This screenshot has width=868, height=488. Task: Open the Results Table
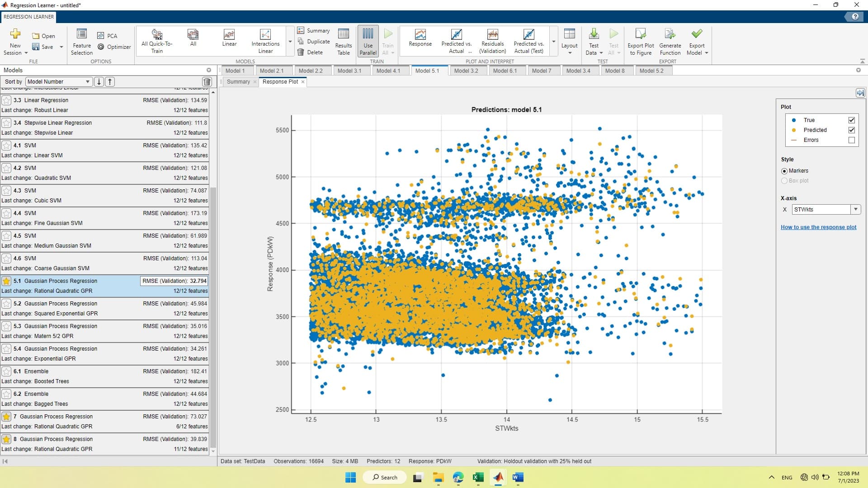[x=344, y=42]
